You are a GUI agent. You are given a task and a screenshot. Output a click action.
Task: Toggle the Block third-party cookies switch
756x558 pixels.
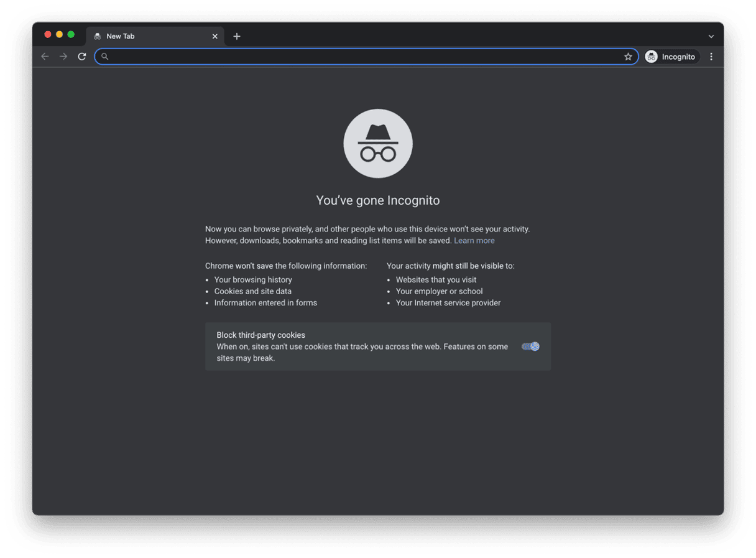tap(530, 346)
